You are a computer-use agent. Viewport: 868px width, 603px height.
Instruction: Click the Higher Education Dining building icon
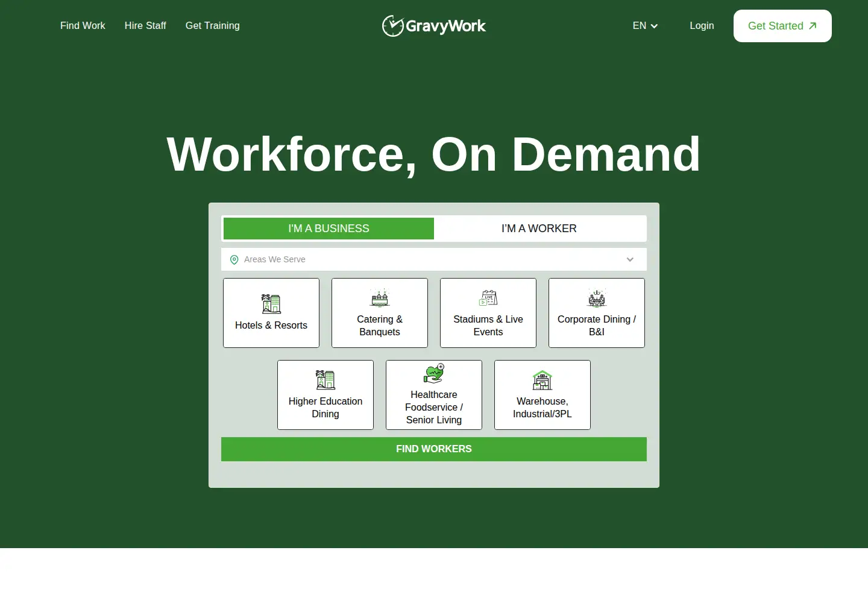(325, 380)
